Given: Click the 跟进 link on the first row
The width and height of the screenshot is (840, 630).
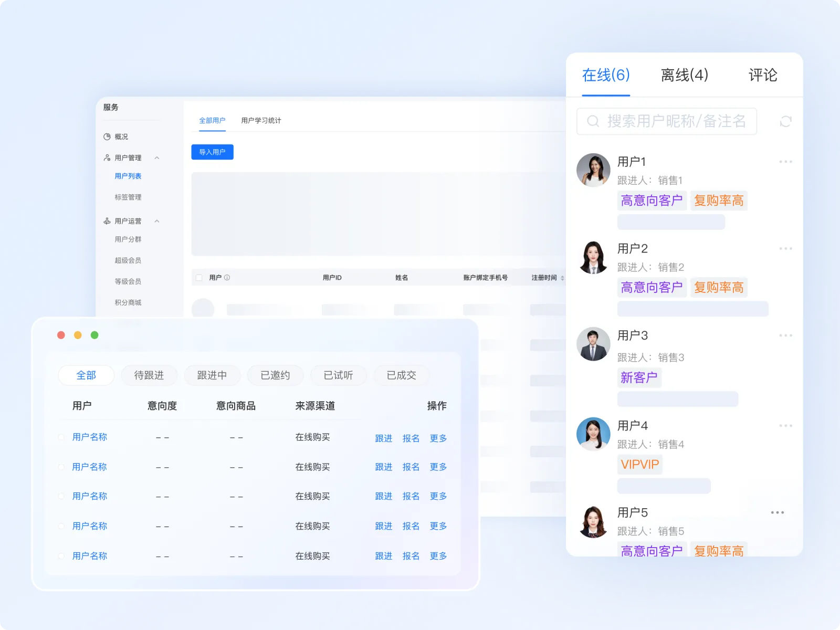Looking at the screenshot, I should [x=384, y=438].
